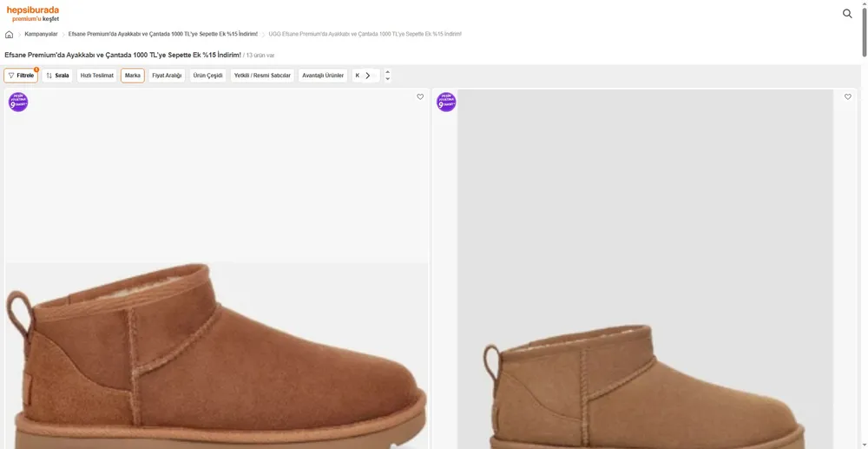Open the Marka filter dropdown
868x449 pixels.
coord(133,76)
